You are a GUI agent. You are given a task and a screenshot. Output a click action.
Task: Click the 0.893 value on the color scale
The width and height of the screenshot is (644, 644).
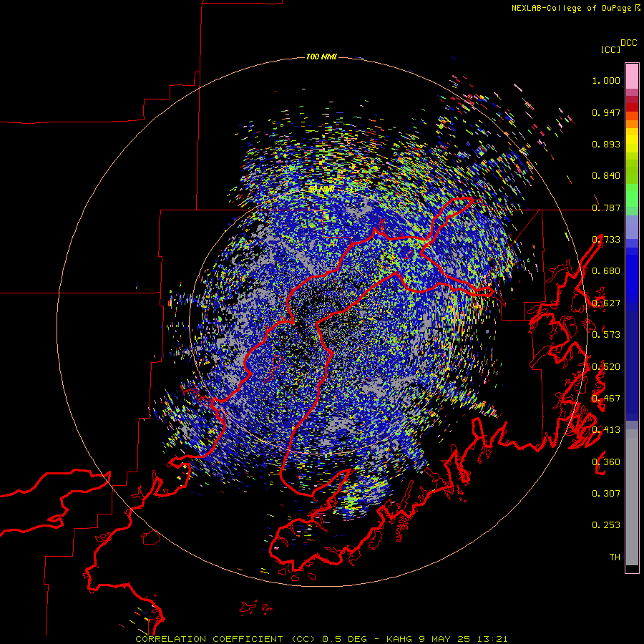pos(606,144)
